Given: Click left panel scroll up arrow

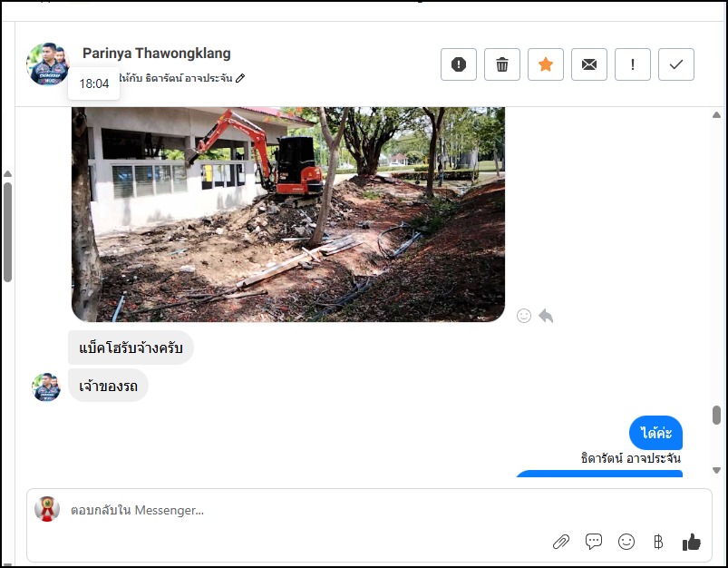Looking at the screenshot, I should (x=7, y=174).
